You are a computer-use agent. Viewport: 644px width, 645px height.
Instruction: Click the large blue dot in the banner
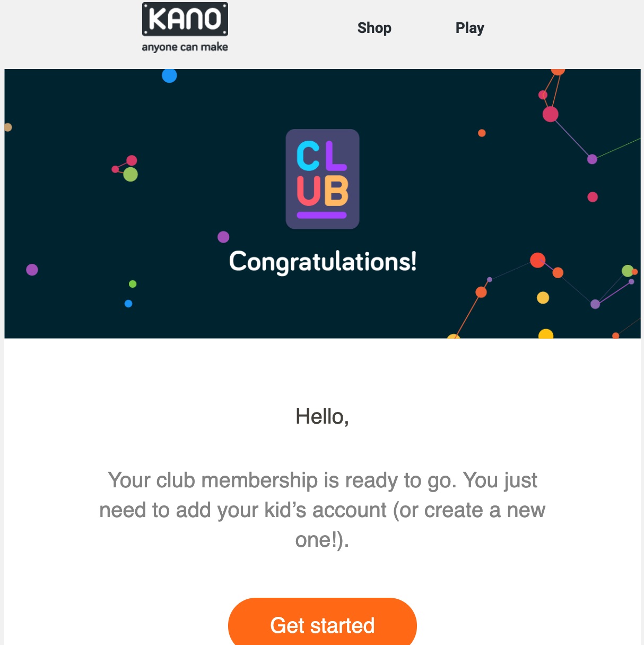click(169, 75)
